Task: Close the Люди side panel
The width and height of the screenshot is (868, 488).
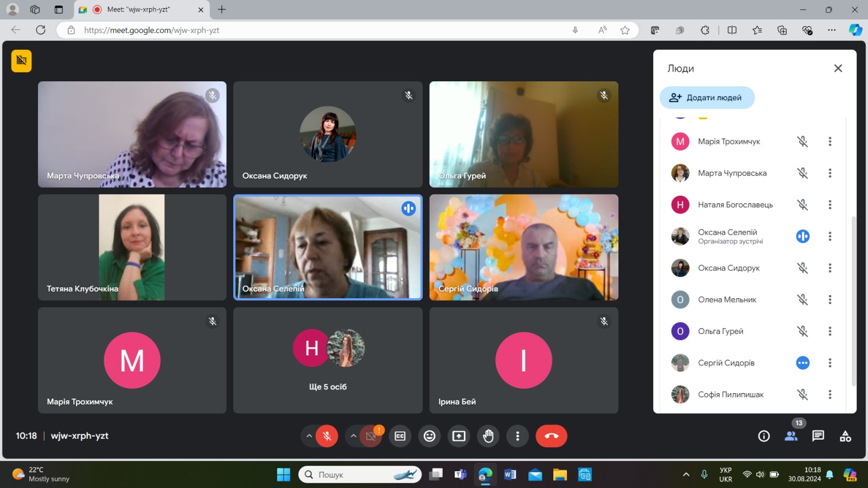Action: 838,68
